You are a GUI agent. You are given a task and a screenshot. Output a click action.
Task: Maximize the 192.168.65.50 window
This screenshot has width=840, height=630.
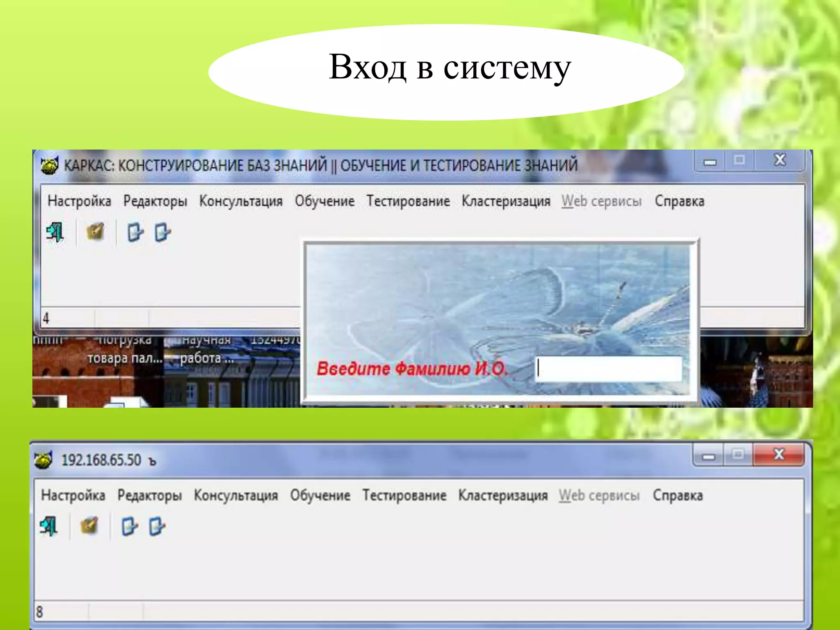point(738,454)
